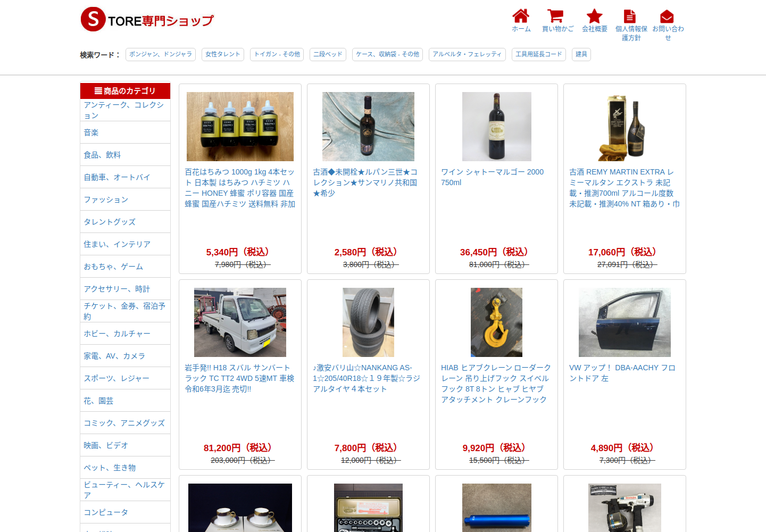Select search tag 建具
Viewport: 766px width, 532px height.
coord(581,54)
